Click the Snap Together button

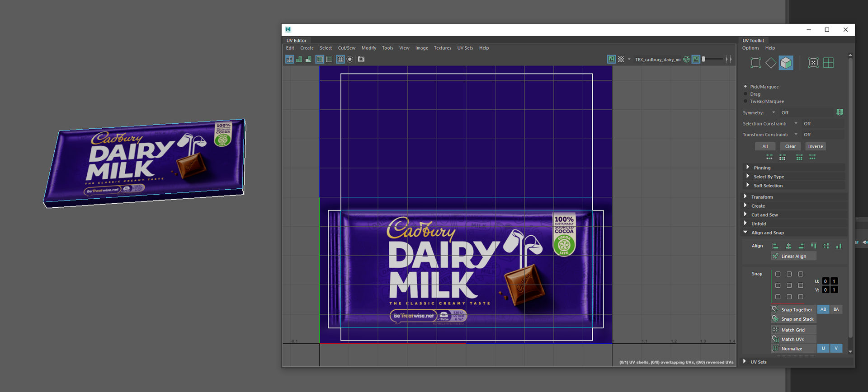[793, 309]
